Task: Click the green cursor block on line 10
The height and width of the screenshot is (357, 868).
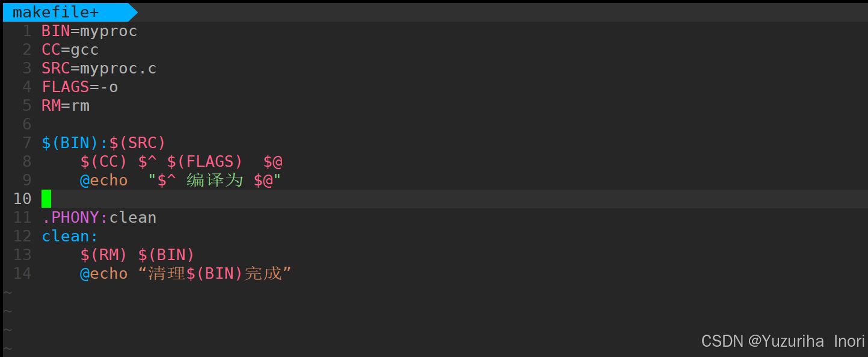Action: click(x=46, y=199)
